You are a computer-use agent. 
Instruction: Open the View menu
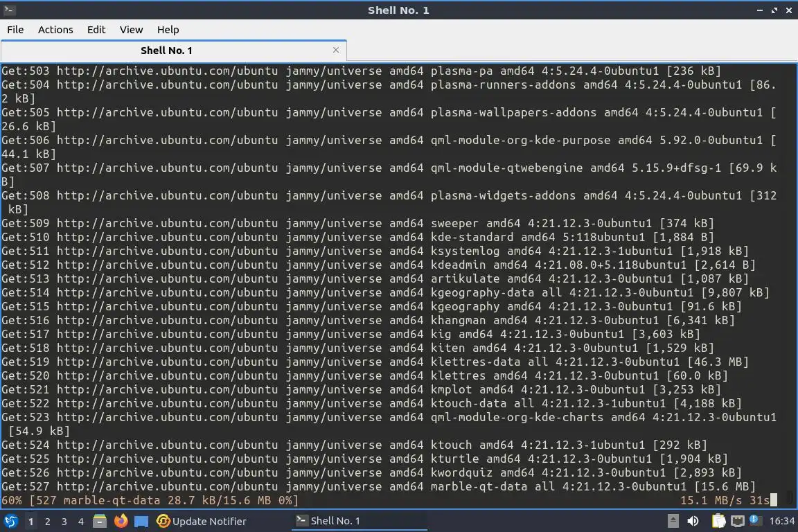(132, 30)
